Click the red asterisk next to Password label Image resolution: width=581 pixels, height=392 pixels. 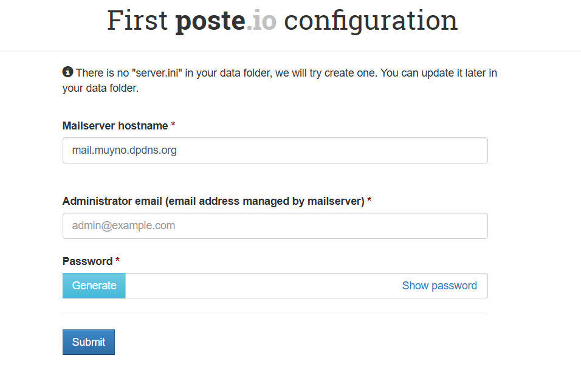click(x=118, y=261)
